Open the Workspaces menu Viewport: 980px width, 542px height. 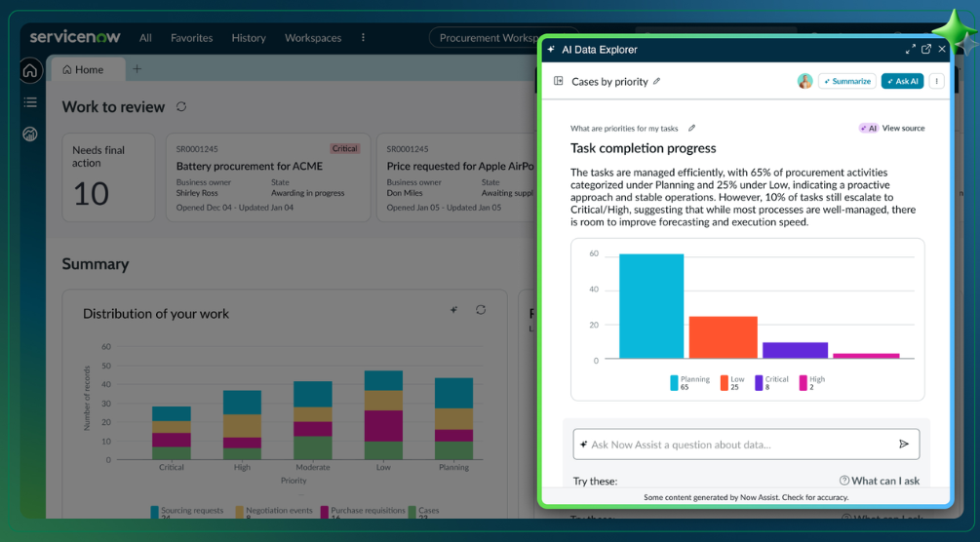313,38
